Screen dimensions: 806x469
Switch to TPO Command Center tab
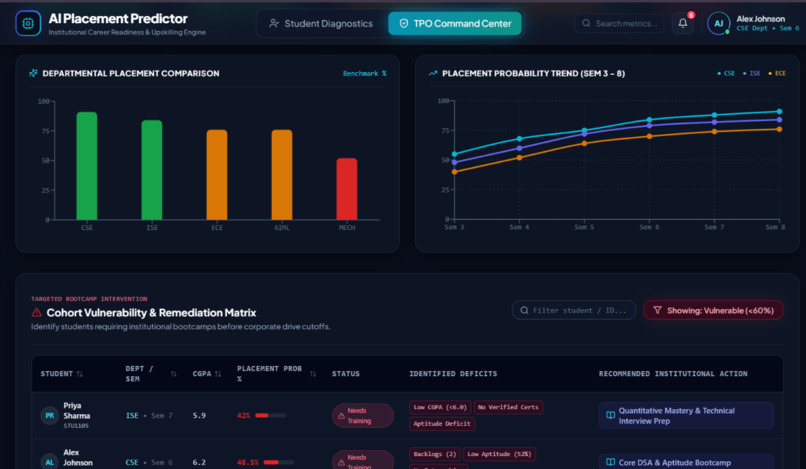455,24
